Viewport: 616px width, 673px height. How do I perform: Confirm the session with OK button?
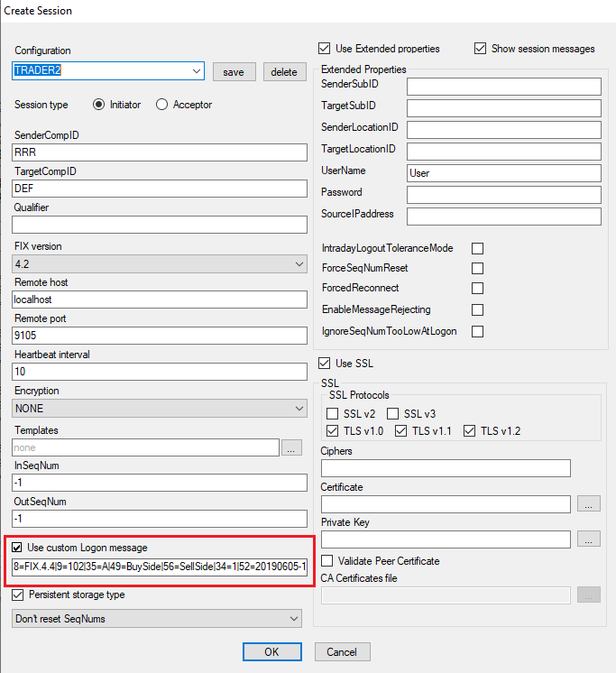272,652
